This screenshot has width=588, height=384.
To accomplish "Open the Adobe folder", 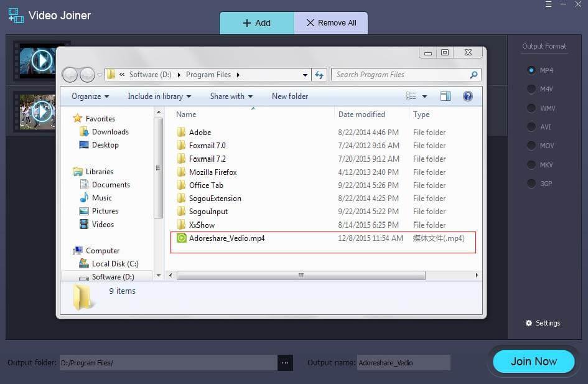I will (200, 133).
